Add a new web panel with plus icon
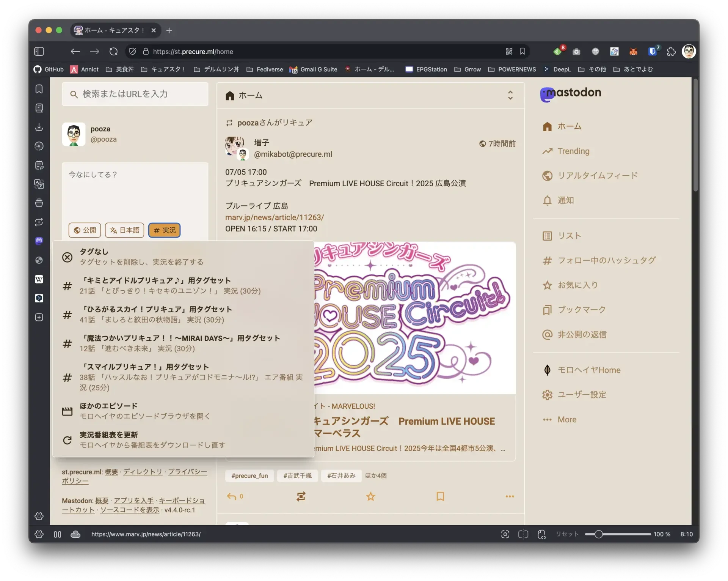This screenshot has height=581, width=728. click(x=39, y=317)
